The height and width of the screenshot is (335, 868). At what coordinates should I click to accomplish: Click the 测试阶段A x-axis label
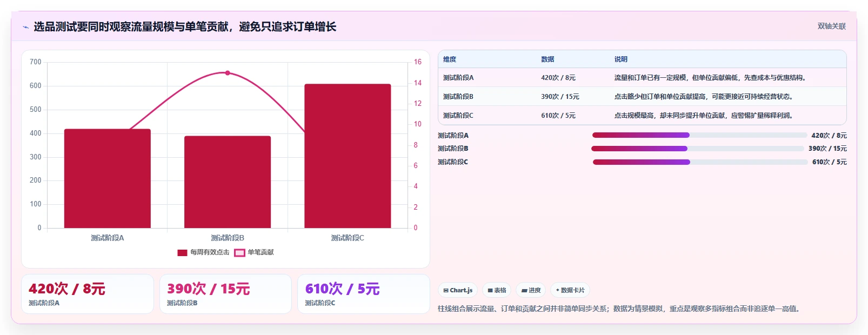[108, 238]
